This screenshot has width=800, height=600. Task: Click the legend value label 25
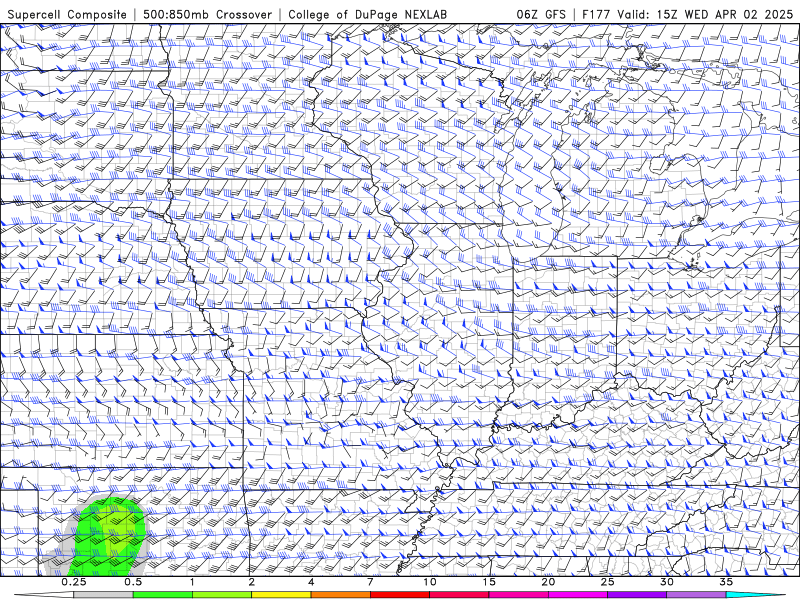click(607, 582)
